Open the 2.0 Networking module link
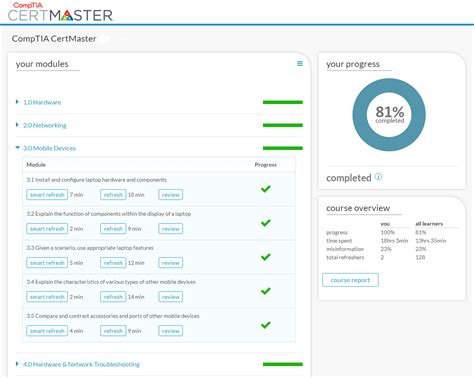Screen dimensions: 474x378 (45, 125)
